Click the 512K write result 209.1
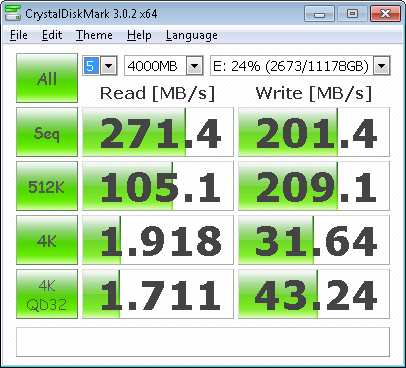 [314, 186]
